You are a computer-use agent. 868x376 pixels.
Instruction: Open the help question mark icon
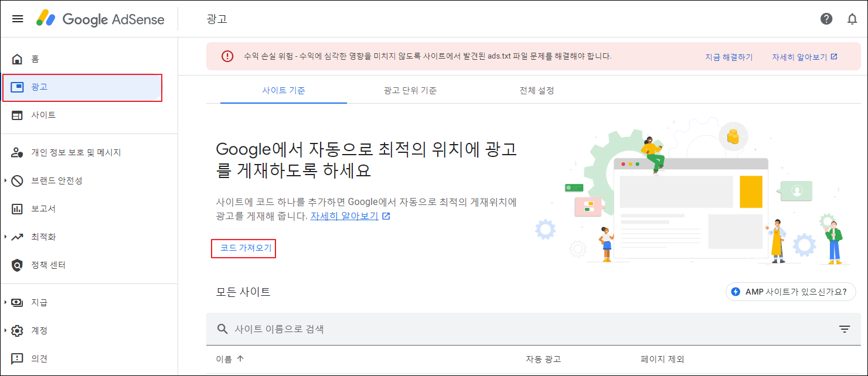tap(826, 19)
